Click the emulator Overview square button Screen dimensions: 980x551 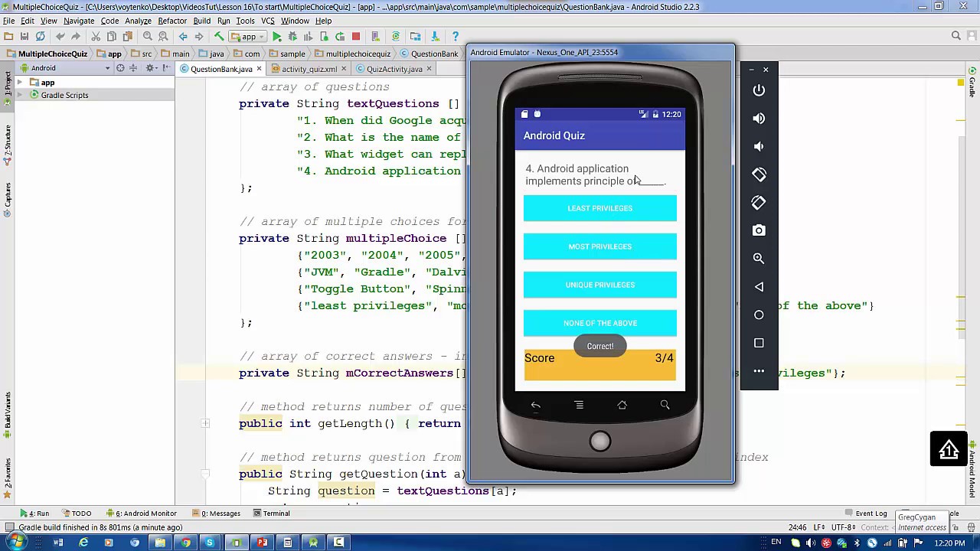tap(759, 343)
